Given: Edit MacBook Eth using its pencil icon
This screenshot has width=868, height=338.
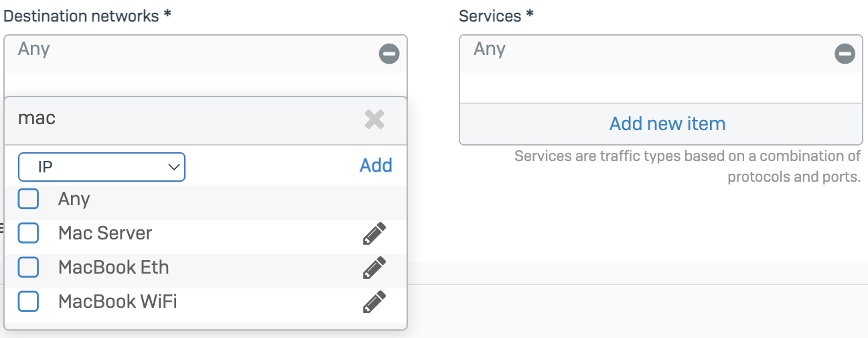Looking at the screenshot, I should [374, 268].
